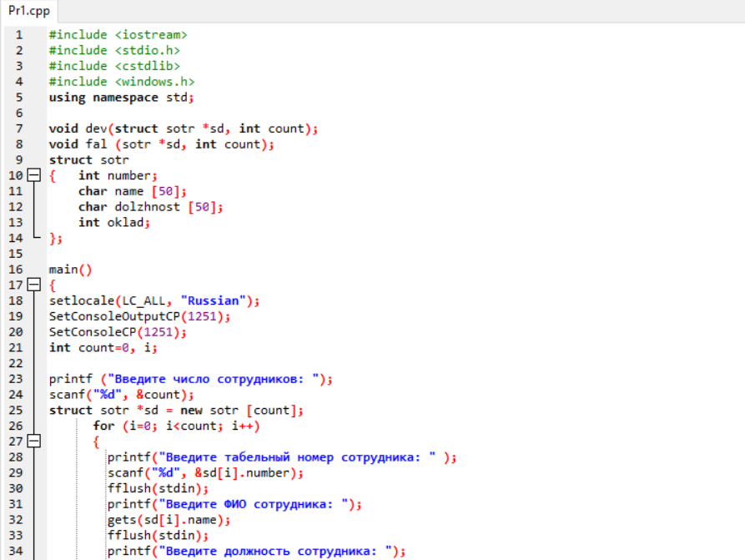Click the printf 'Введите число сотрудников' line

click(x=191, y=380)
